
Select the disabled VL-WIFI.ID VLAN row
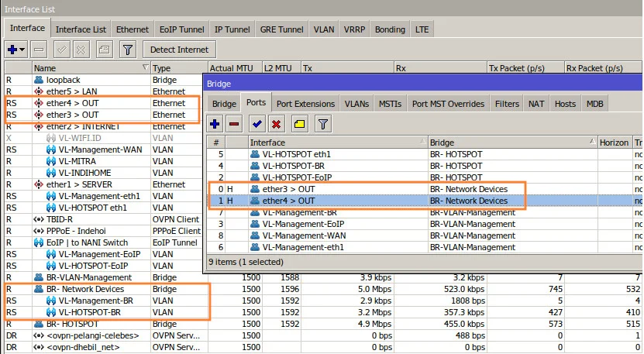pyautogui.click(x=104, y=138)
